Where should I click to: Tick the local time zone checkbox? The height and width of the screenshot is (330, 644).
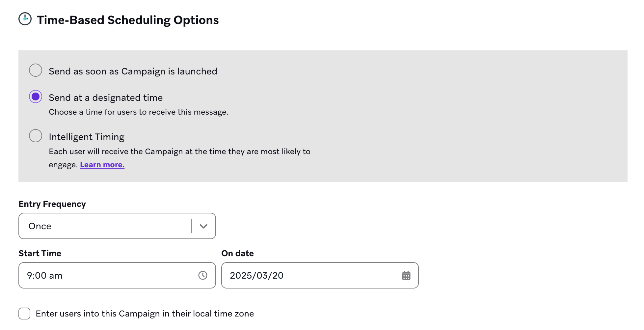[x=24, y=314]
